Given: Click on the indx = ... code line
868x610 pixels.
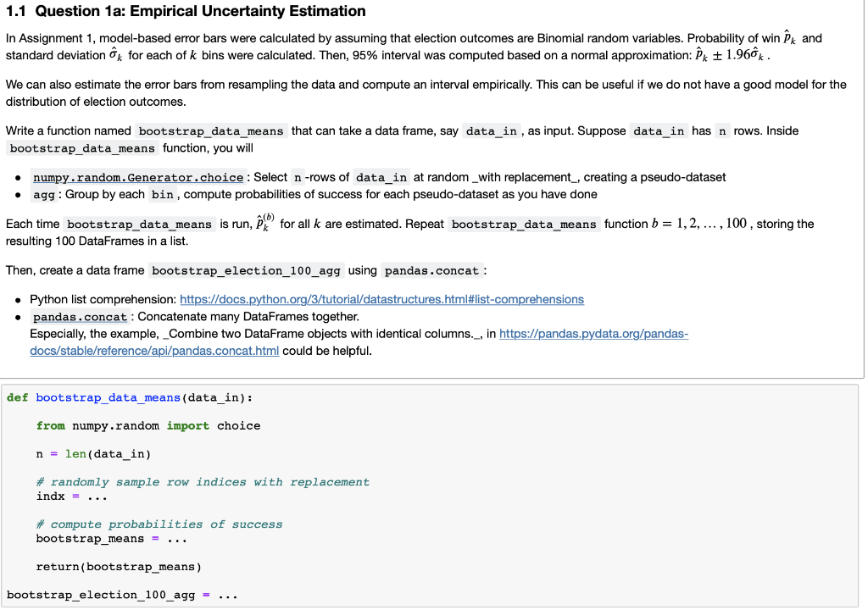Looking at the screenshot, I should pos(71,496).
